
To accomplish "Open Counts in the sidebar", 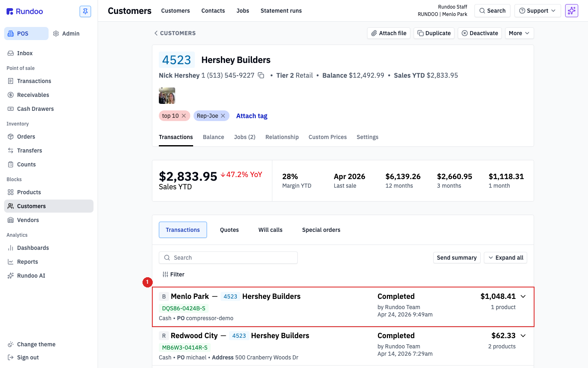I will point(49,164).
